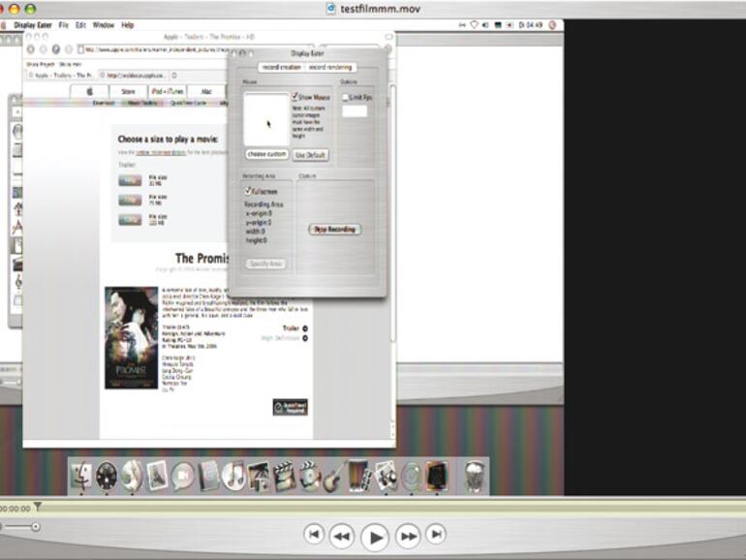Click the Trailer link on the webpage
Viewport: 746px width, 560px height.
[291, 328]
